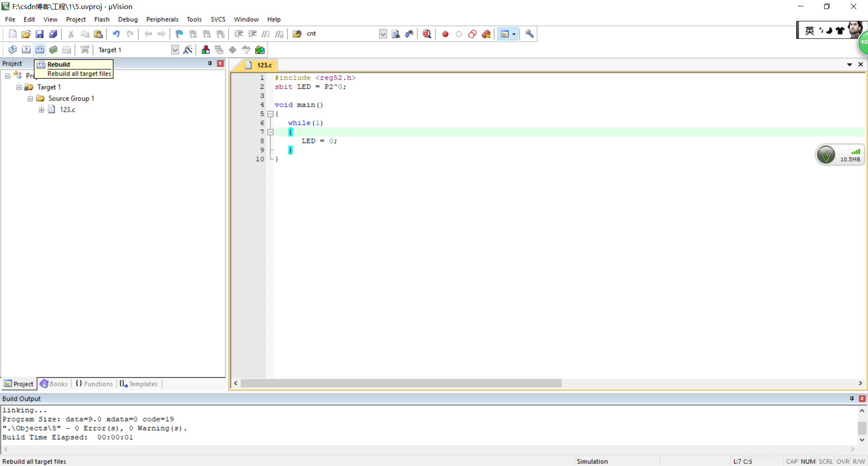Run Incremental Find with the arrow binoculars icon
Image resolution: width=868 pixels, height=466 pixels.
[409, 34]
